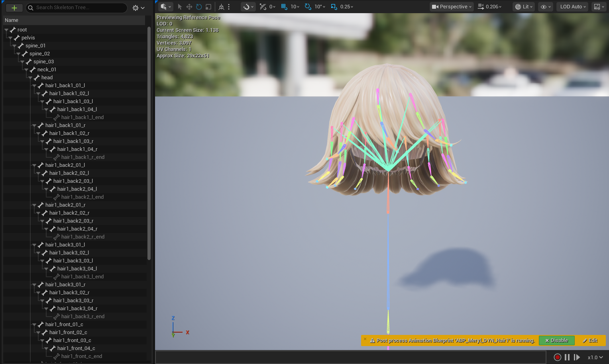The image size is (609, 364).
Task: Click the bone icon beside hair1_back1_04_l
Action: (x=53, y=110)
